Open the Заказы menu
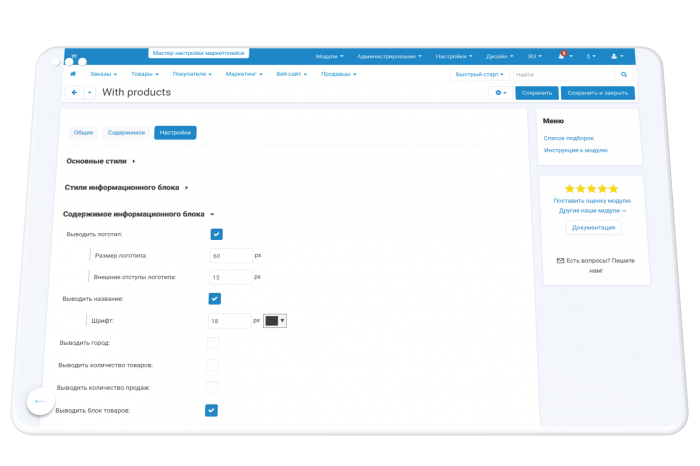The image size is (700, 466). pyautogui.click(x=103, y=74)
